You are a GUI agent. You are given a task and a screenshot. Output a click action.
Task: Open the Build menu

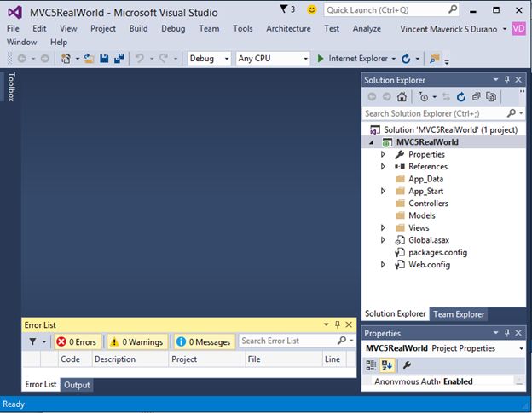pyautogui.click(x=138, y=28)
